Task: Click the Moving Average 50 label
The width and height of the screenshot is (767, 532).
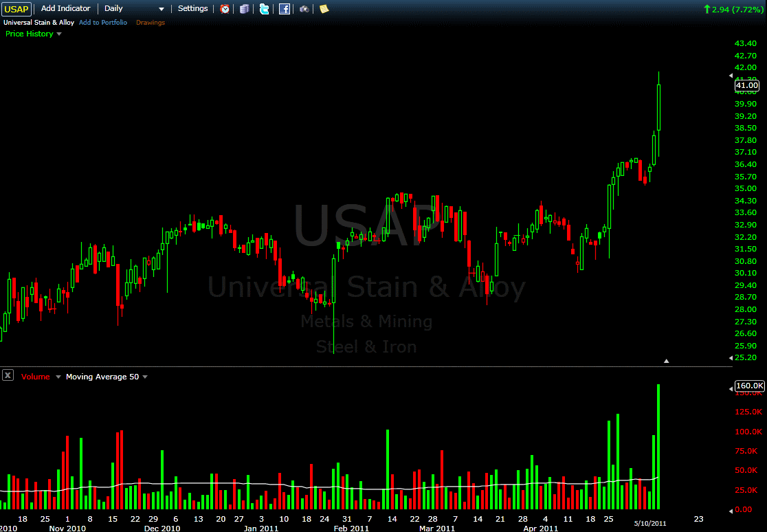Action: pyautogui.click(x=102, y=377)
